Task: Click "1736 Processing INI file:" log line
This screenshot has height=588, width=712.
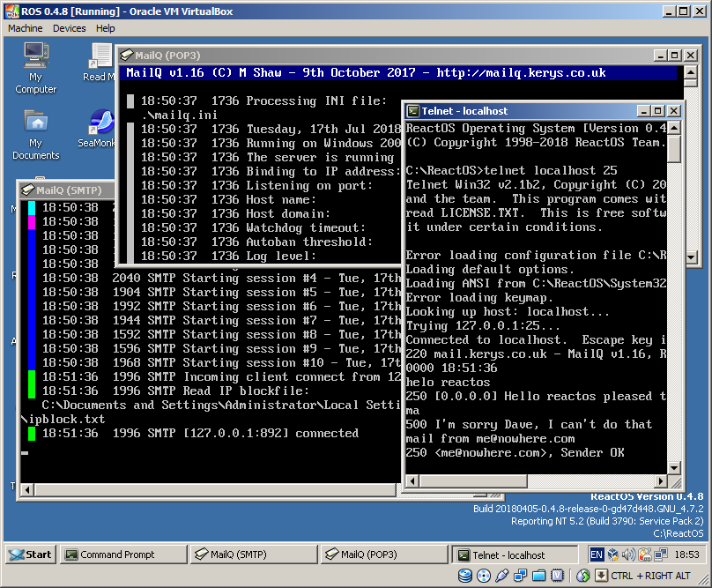Action: coord(263,100)
